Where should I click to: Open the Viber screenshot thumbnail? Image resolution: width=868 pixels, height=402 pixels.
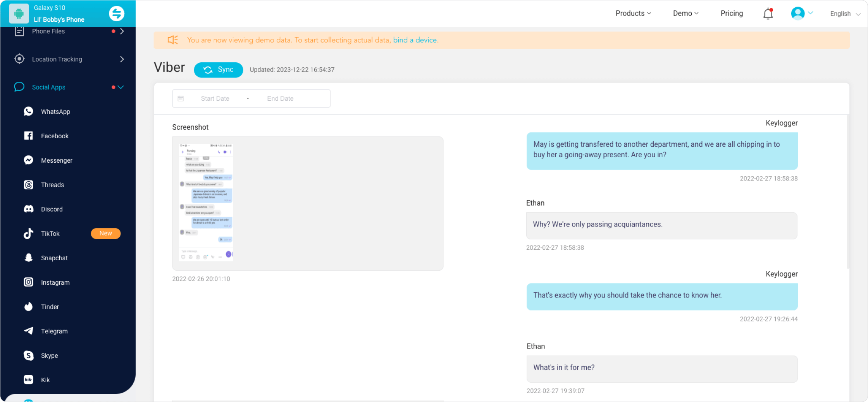click(206, 202)
